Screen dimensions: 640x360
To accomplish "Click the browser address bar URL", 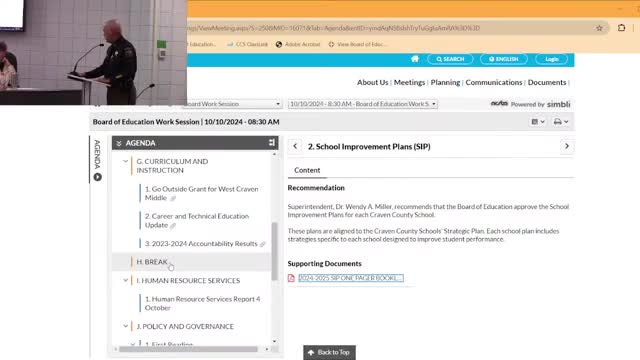I will tap(333, 28).
